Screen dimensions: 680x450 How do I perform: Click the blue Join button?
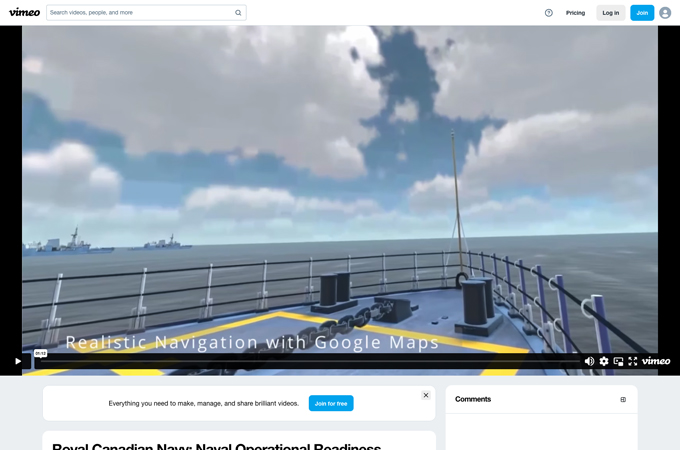pos(642,13)
